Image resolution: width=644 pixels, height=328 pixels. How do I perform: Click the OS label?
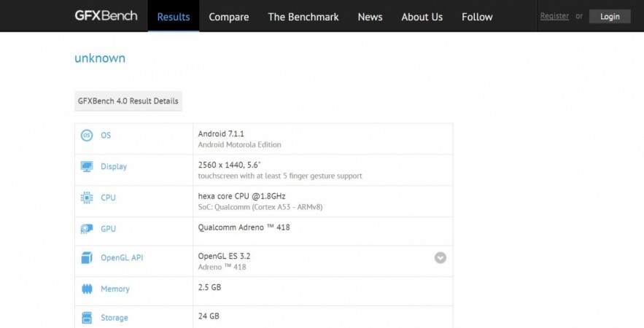106,135
